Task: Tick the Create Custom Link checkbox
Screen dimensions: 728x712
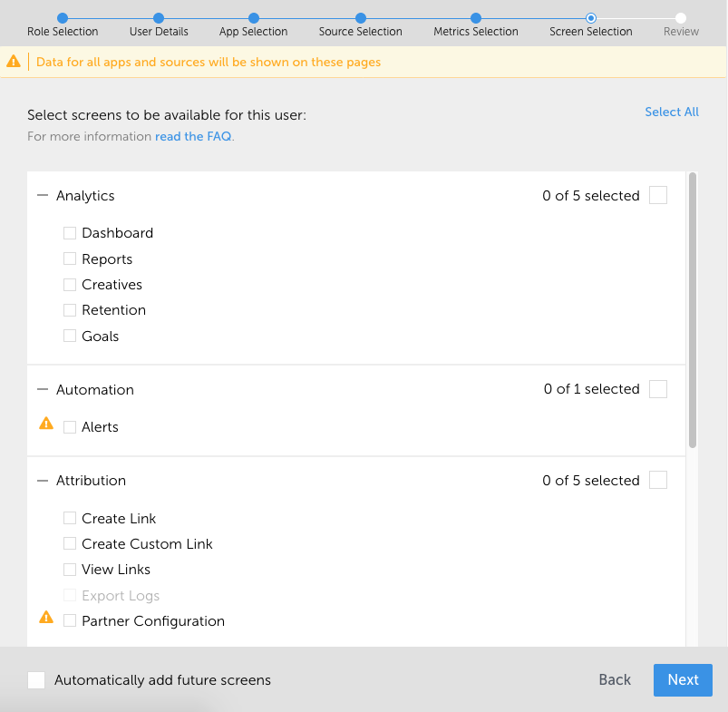Action: pos(70,544)
